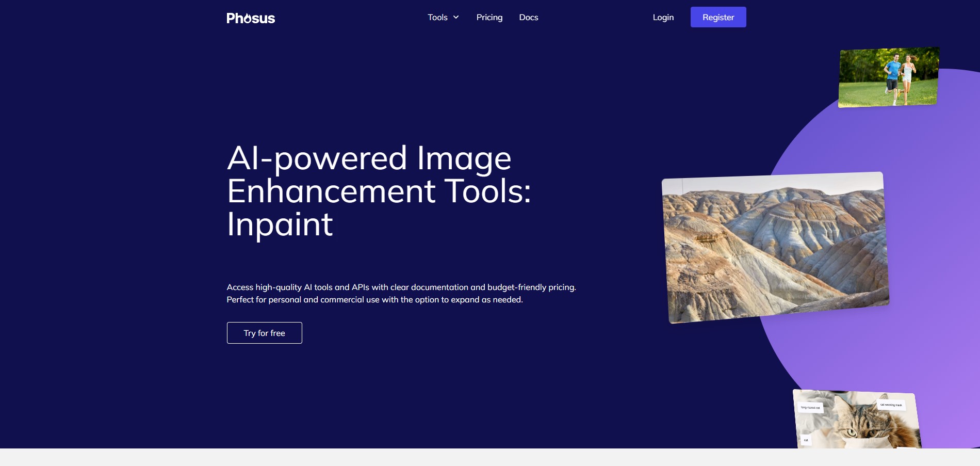
Task: Click the light gray section below hero
Action: click(x=490, y=457)
